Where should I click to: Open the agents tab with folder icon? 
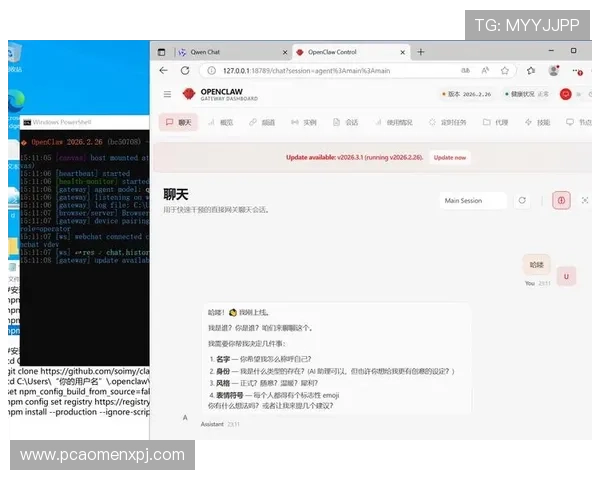point(496,122)
